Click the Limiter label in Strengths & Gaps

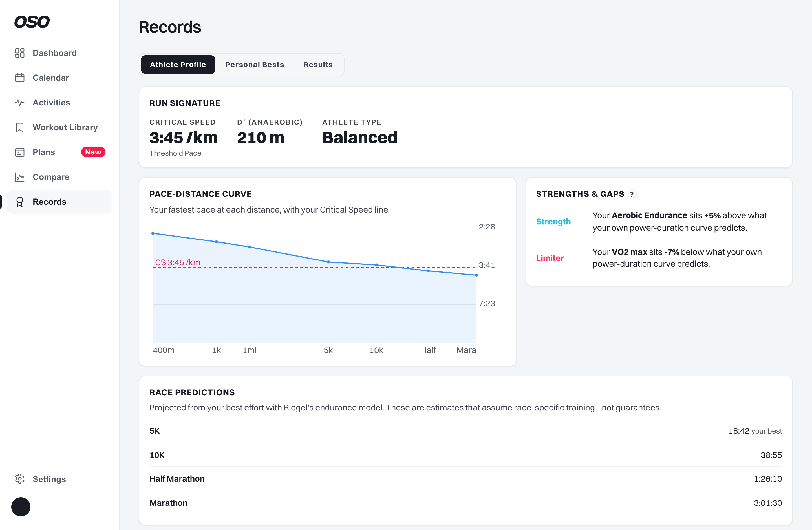550,258
